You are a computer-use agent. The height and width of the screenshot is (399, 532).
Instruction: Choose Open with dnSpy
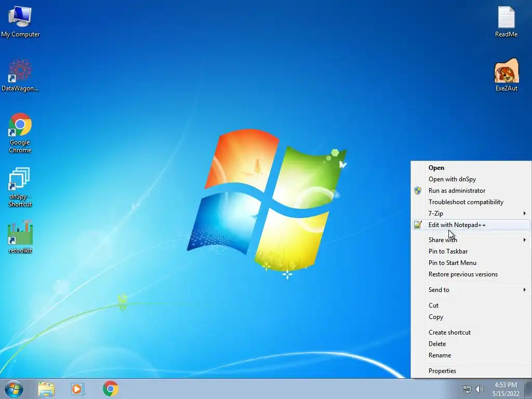pyautogui.click(x=471, y=179)
